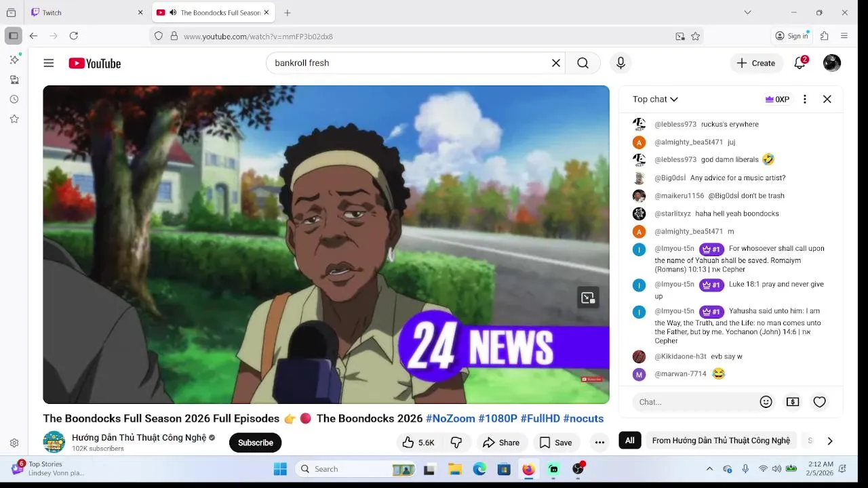
Task: Click the magnifier search button
Action: tap(583, 63)
